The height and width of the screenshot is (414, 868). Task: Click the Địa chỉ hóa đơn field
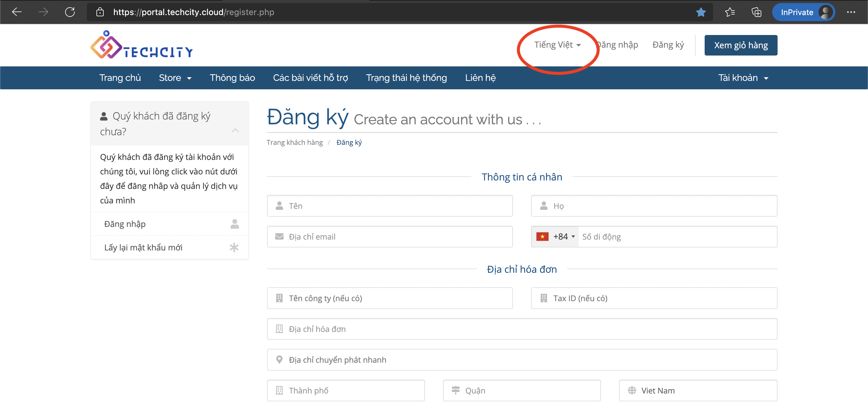pyautogui.click(x=522, y=329)
